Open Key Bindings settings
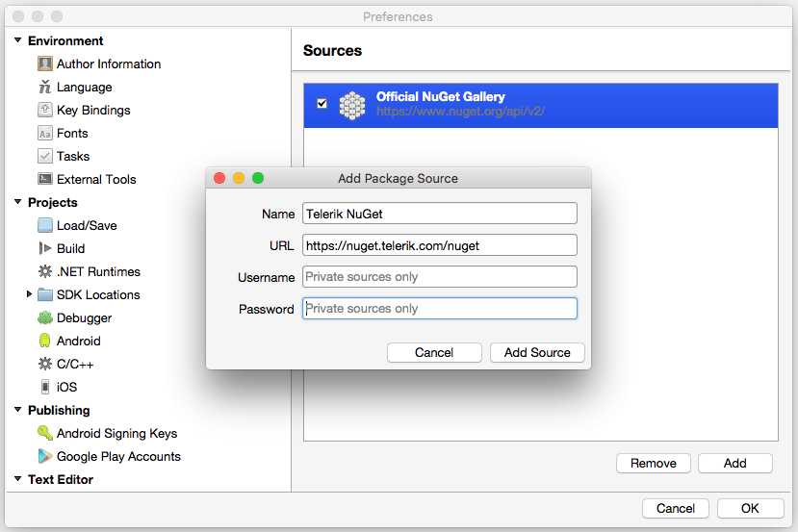The height and width of the screenshot is (532, 798). pos(93,110)
